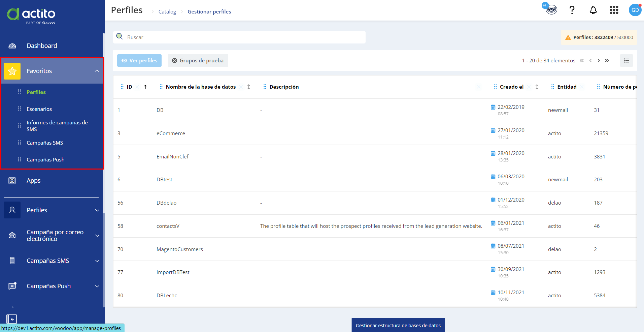
Task: Expand the Perfiles menu chevron
Action: [x=97, y=210]
